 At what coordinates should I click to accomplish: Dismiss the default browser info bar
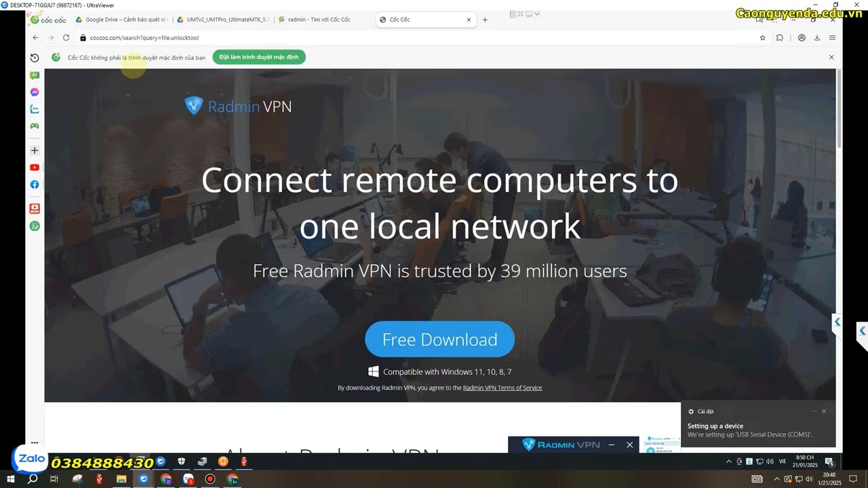coord(831,57)
